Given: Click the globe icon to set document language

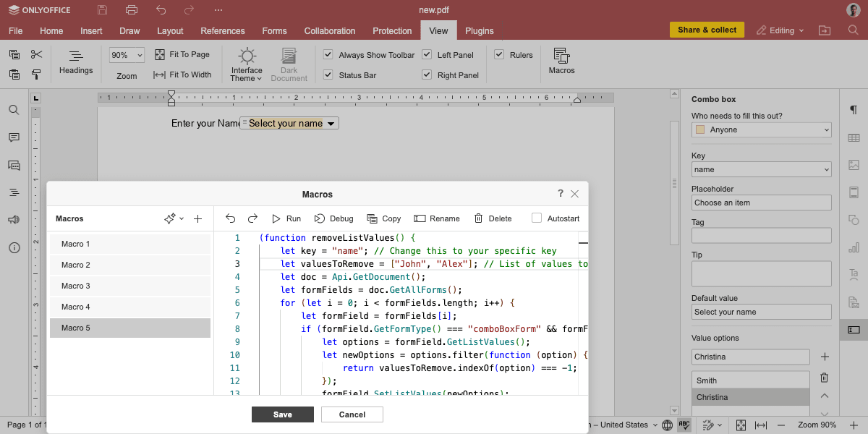Looking at the screenshot, I should 666,425.
